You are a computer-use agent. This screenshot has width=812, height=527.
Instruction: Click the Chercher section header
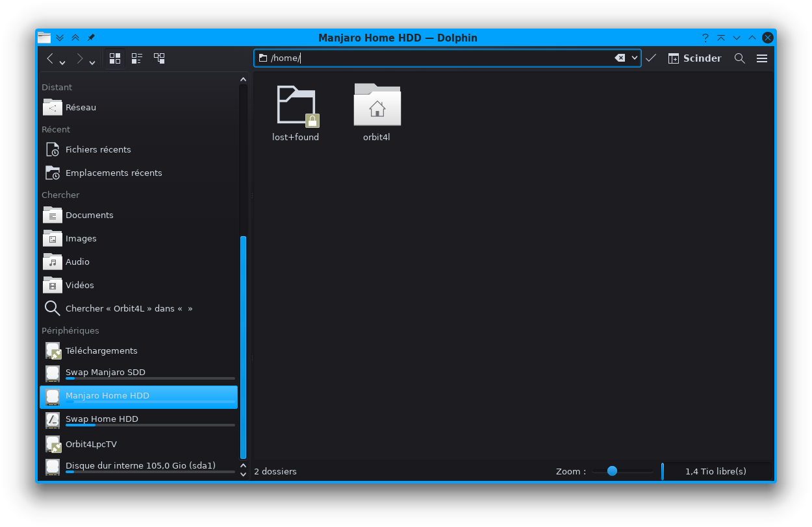(x=60, y=195)
